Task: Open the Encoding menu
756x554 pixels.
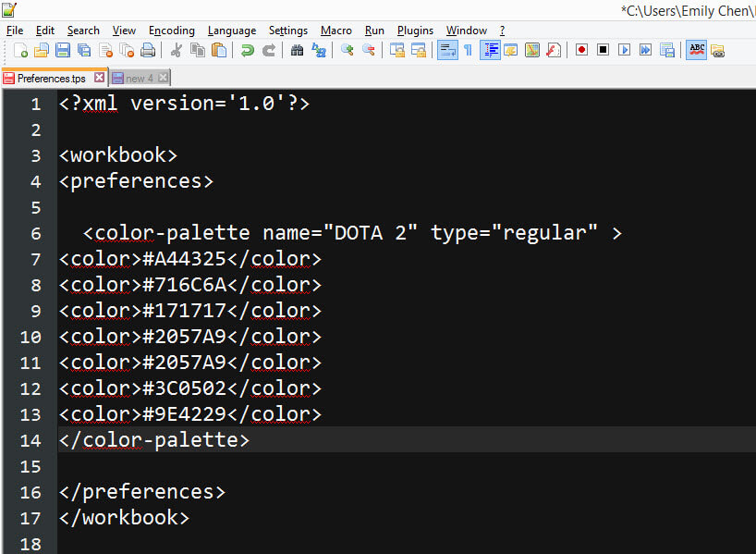Action: [171, 31]
